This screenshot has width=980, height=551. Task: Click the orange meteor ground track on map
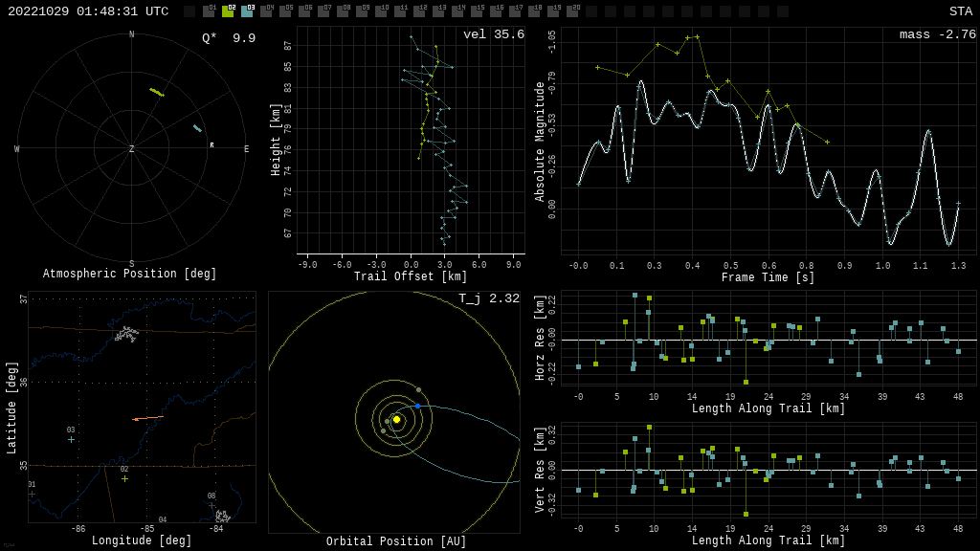(x=147, y=418)
